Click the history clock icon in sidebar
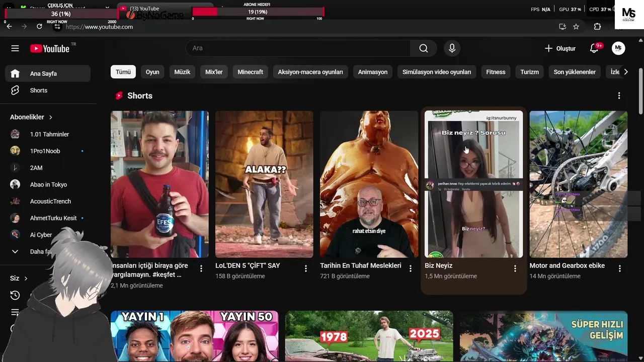The width and height of the screenshot is (644, 362). (15, 295)
